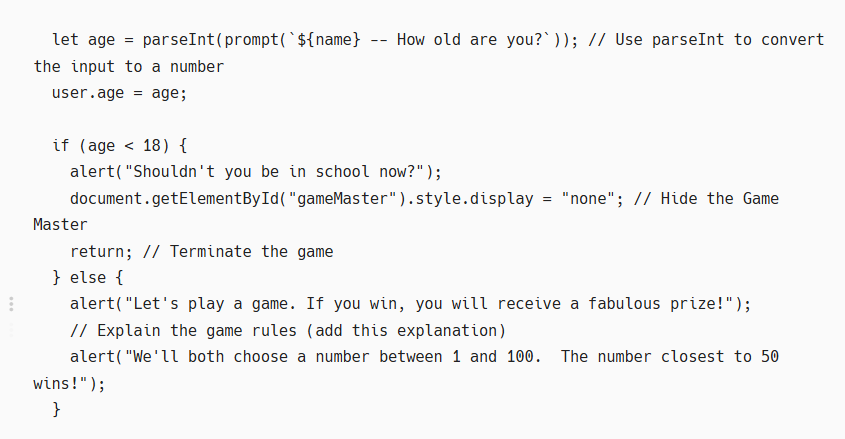Click the faint handle beside the Explain comment
Screen dimensions: 845x439
point(11,330)
